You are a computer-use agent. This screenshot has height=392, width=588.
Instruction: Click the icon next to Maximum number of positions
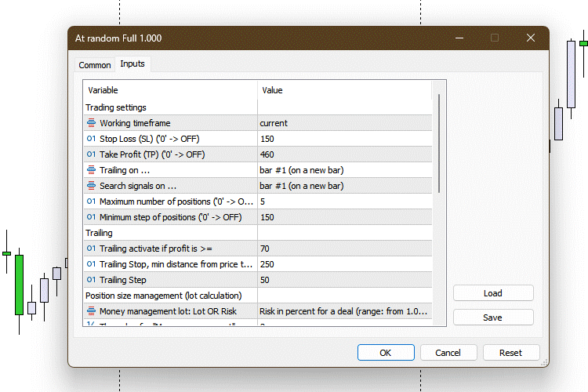point(91,201)
